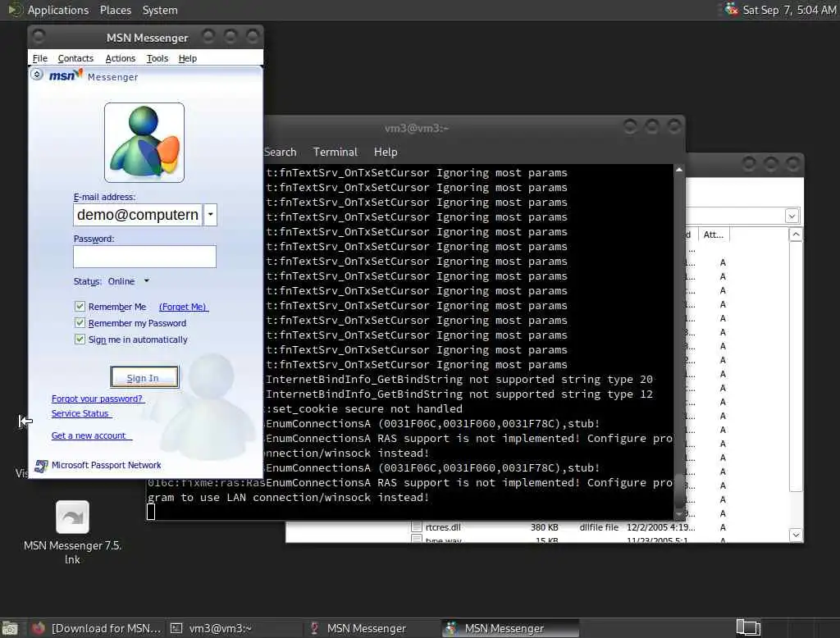Open the Contacts menu
This screenshot has width=840, height=638.
(75, 58)
